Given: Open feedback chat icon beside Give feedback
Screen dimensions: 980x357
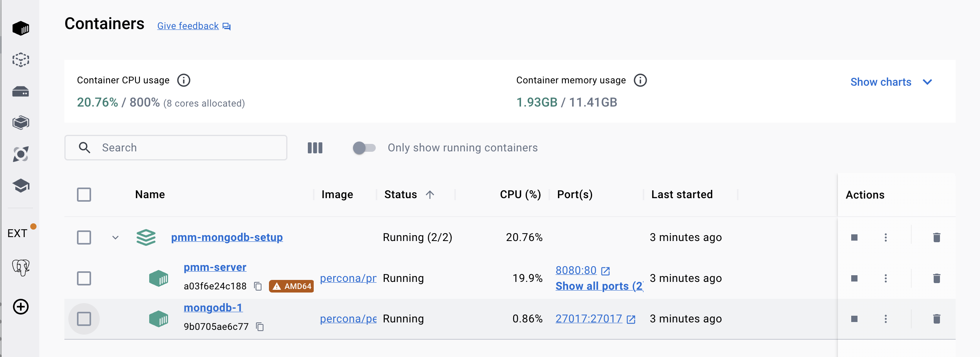Looking at the screenshot, I should 227,26.
